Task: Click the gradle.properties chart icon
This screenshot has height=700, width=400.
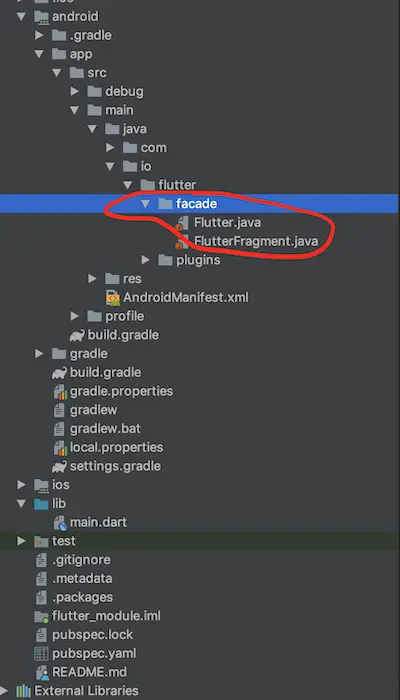Action: (60, 391)
